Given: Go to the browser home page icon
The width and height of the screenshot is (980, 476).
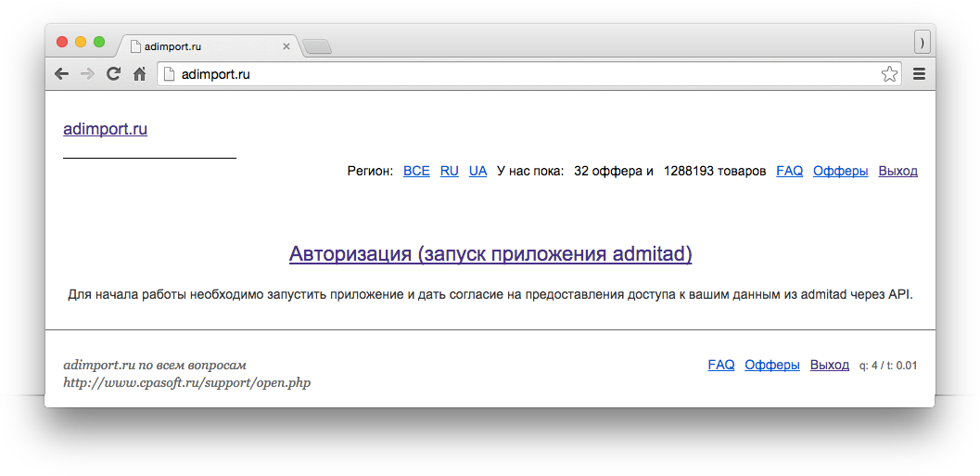Looking at the screenshot, I should click(139, 74).
